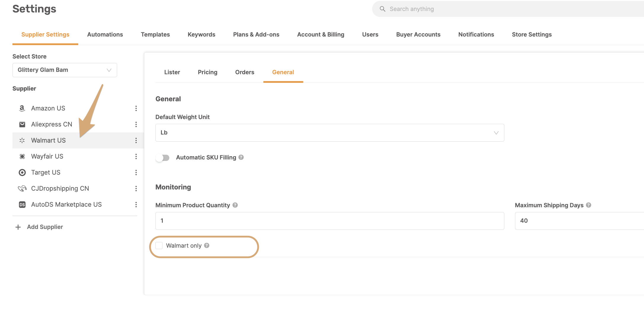Screen dimensions: 644x310
Task: Open the Users tab
Action: (x=370, y=34)
